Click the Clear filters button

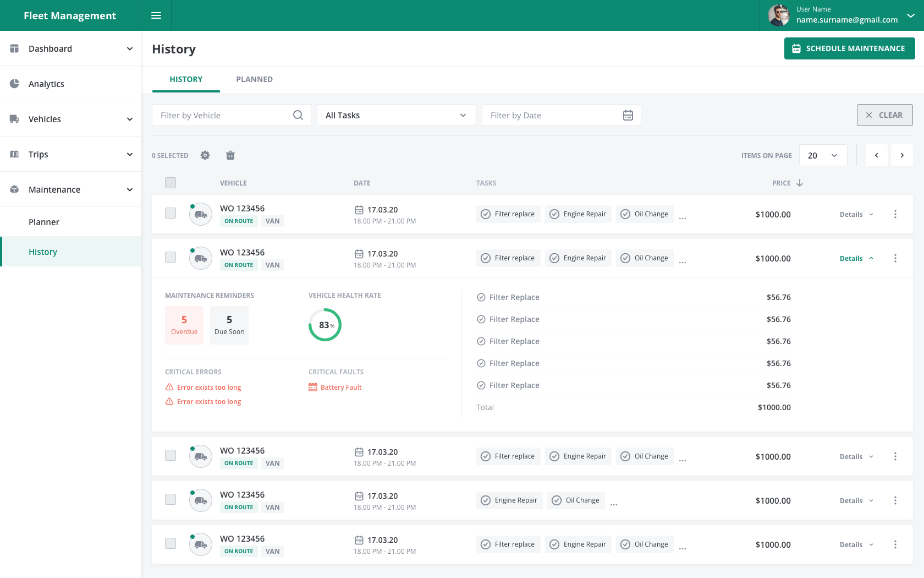tap(884, 115)
